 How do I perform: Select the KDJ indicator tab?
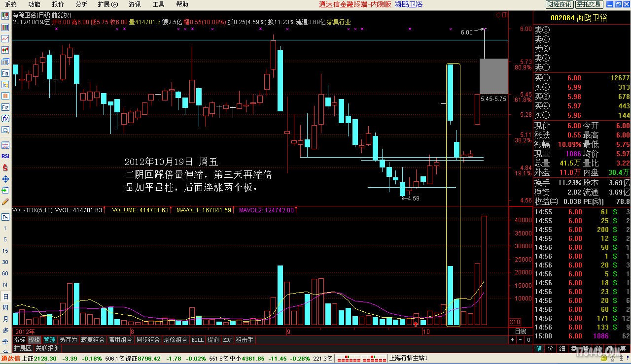click(x=227, y=340)
